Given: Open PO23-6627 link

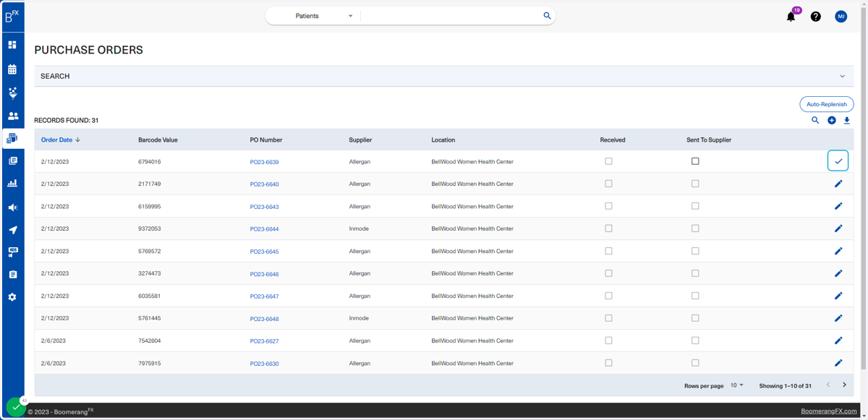Looking at the screenshot, I should 264,341.
